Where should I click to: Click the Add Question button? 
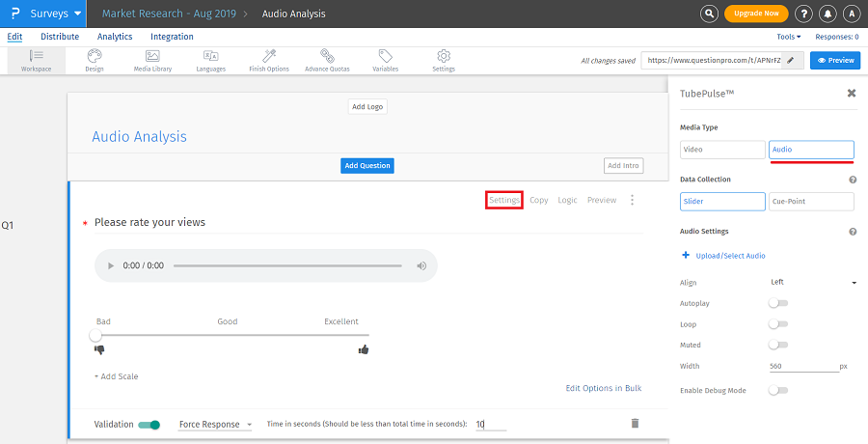[367, 166]
